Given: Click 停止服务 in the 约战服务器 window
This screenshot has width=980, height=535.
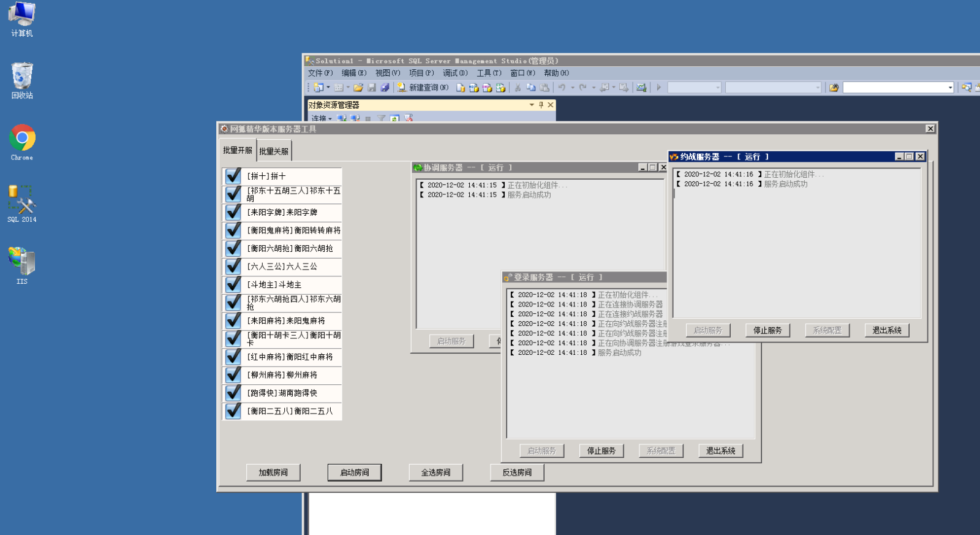Looking at the screenshot, I should tap(767, 330).
